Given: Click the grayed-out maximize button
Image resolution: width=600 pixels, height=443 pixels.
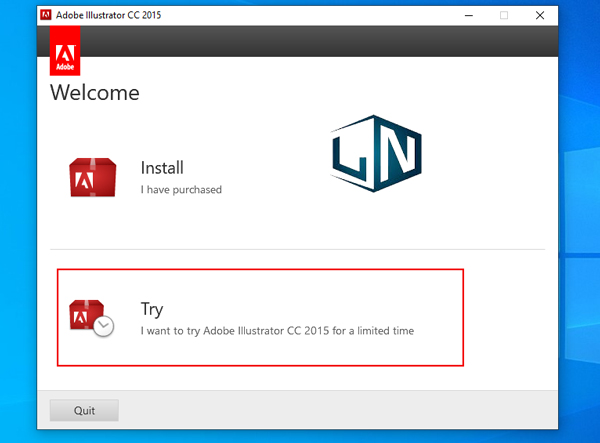Looking at the screenshot, I should tap(504, 15).
